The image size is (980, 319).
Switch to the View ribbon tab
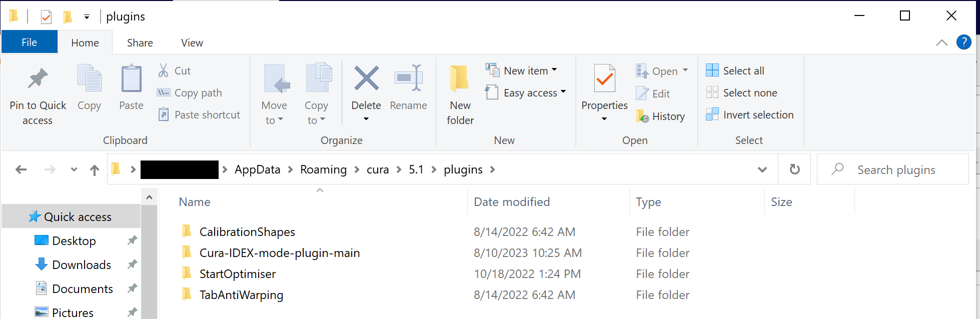pos(192,43)
